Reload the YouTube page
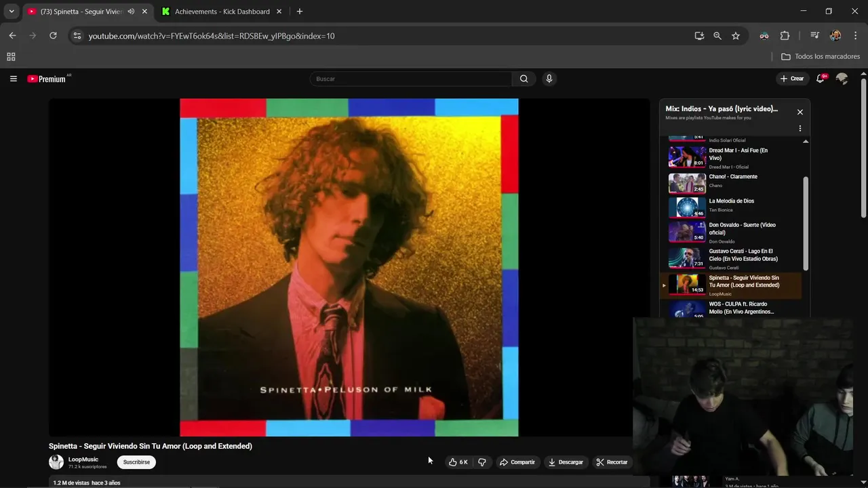The height and width of the screenshot is (488, 868). [x=53, y=36]
